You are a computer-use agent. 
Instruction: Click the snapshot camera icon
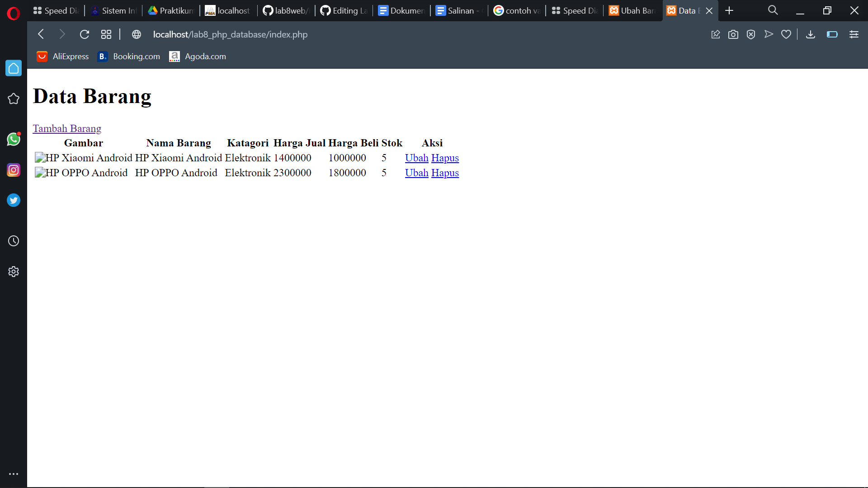(733, 34)
